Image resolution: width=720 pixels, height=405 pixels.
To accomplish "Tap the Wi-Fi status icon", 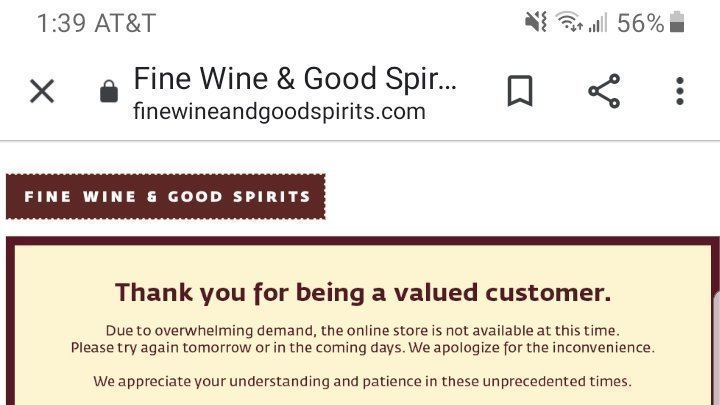I will click(569, 22).
